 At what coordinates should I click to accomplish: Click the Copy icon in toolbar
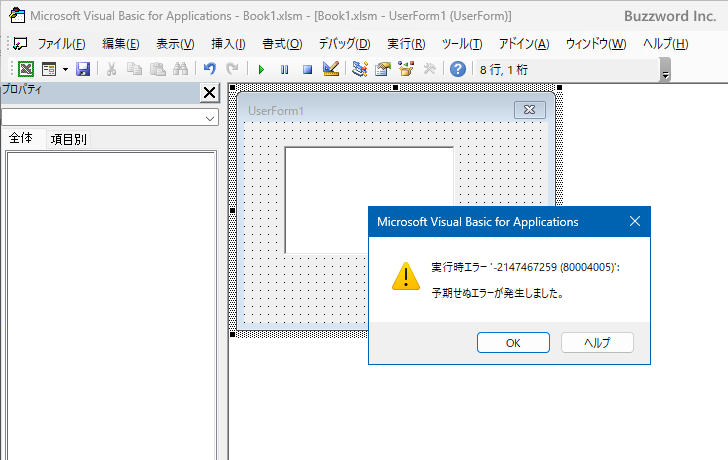pyautogui.click(x=135, y=70)
